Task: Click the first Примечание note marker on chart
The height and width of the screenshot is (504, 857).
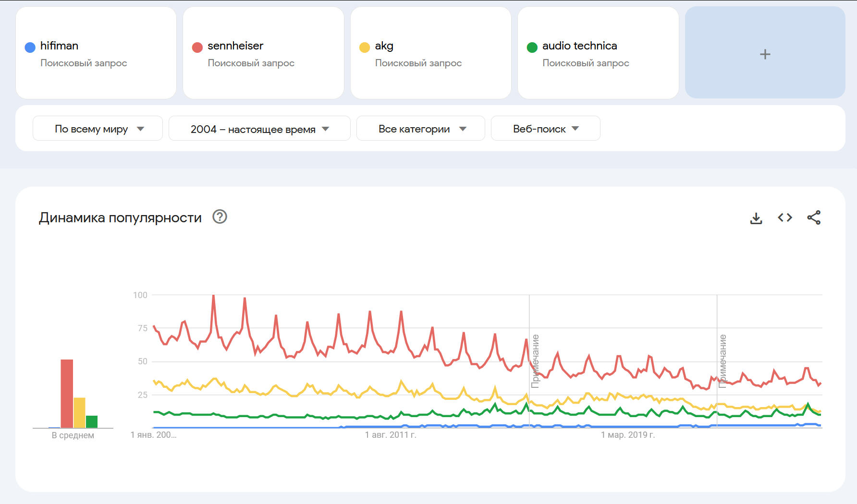Action: point(535,361)
